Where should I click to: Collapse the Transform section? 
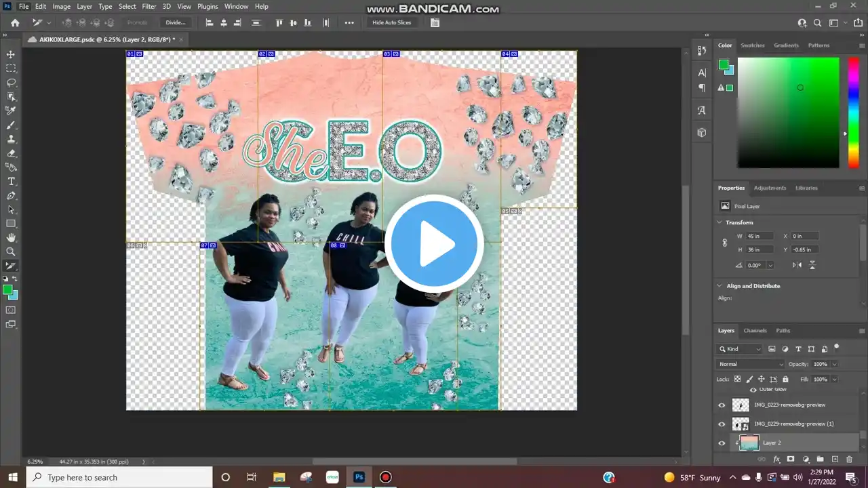[x=719, y=222]
